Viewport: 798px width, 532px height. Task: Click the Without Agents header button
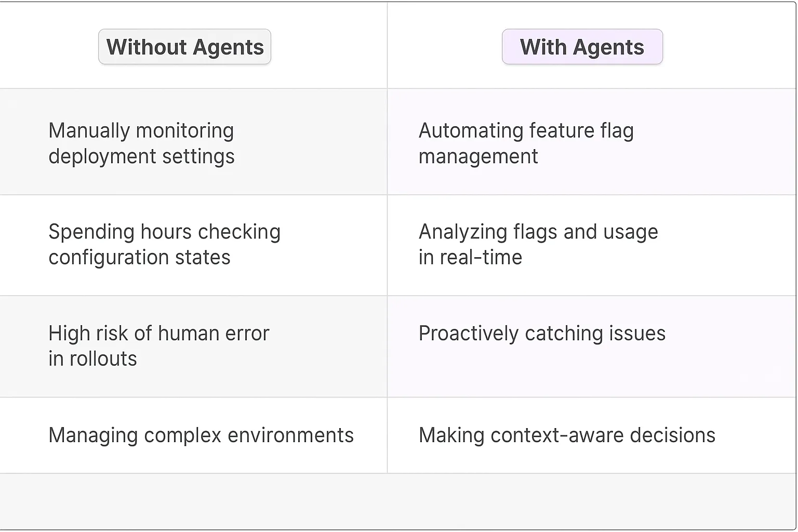pos(184,47)
